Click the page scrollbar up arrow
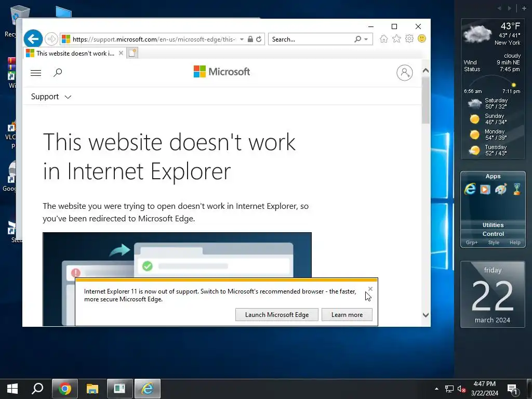This screenshot has height=399, width=532. [x=425, y=71]
